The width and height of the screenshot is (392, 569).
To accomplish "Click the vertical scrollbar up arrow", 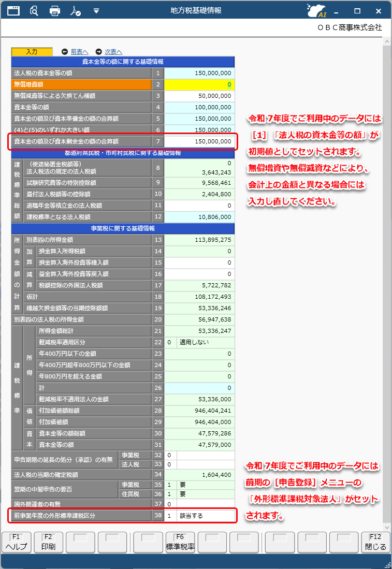I will coord(387,42).
